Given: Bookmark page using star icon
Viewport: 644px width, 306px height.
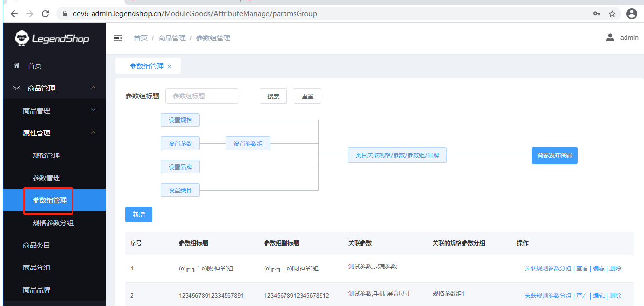Looking at the screenshot, I should (x=612, y=14).
